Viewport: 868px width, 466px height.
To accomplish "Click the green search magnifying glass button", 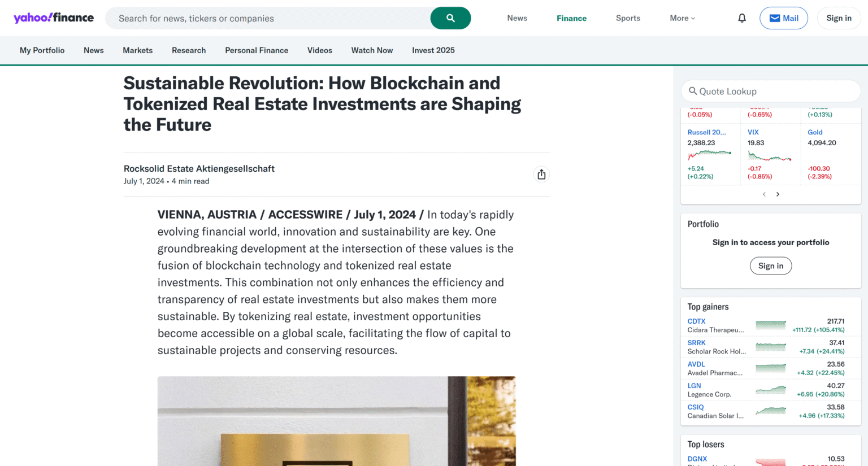I will 450,18.
